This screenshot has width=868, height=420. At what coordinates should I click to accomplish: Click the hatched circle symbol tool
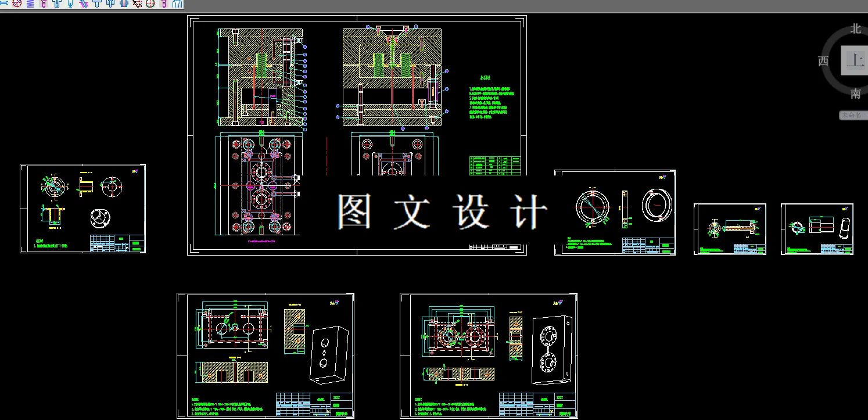click(x=16, y=4)
